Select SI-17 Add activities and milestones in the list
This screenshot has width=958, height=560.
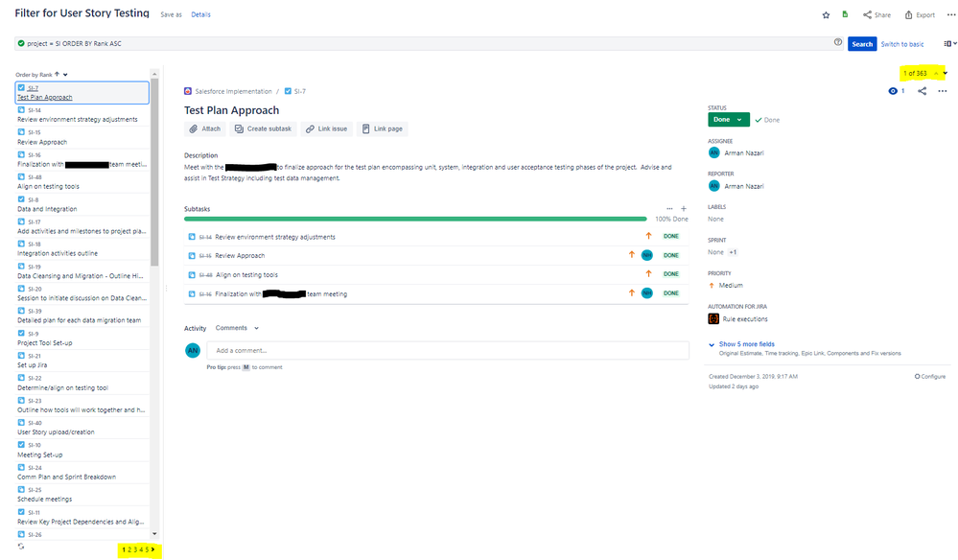pyautogui.click(x=82, y=226)
